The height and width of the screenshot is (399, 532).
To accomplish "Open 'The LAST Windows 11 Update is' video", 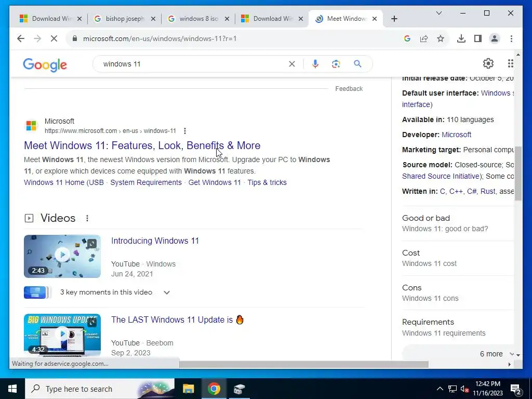I will (177, 320).
